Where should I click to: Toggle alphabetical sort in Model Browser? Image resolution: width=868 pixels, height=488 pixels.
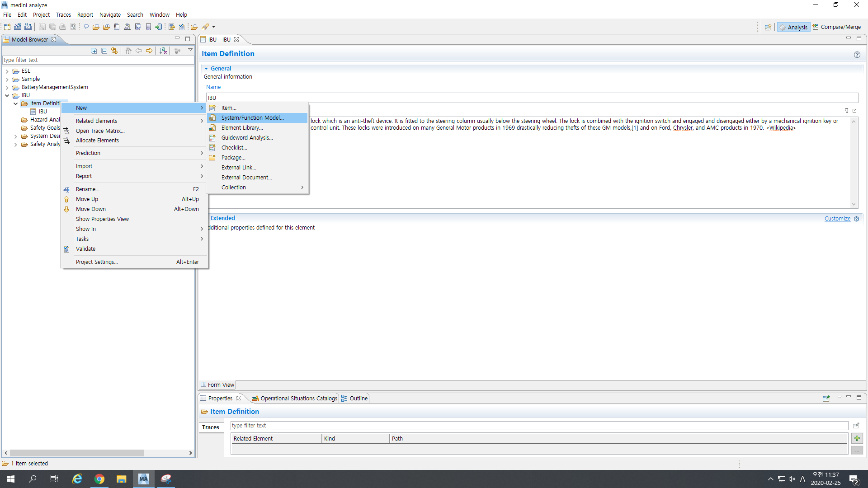point(163,51)
